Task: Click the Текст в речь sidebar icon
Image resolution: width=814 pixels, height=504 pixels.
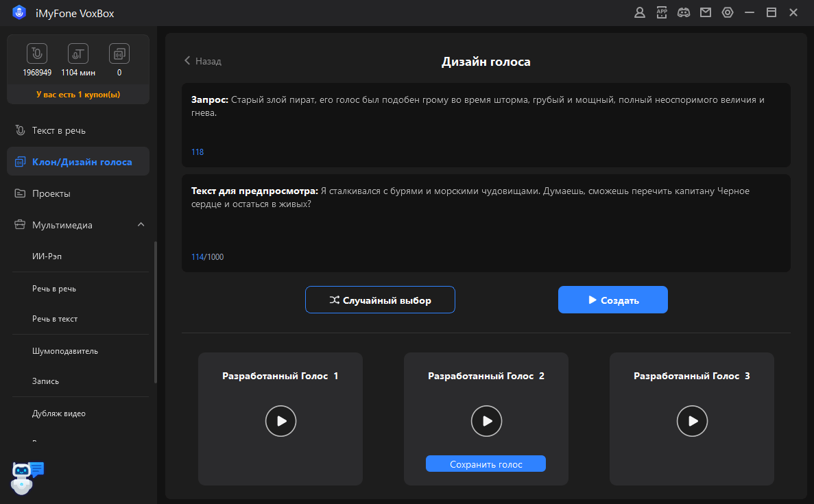Action: coord(21,130)
